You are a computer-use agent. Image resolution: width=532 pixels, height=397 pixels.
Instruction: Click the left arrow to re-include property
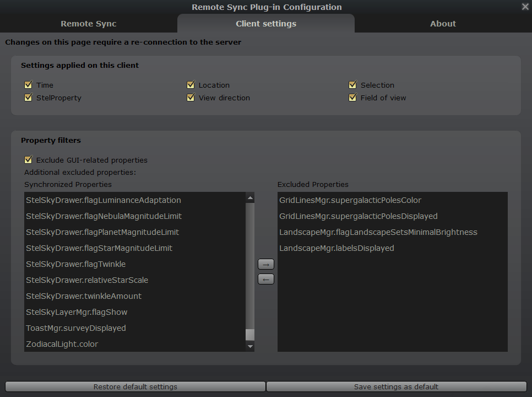pos(266,280)
